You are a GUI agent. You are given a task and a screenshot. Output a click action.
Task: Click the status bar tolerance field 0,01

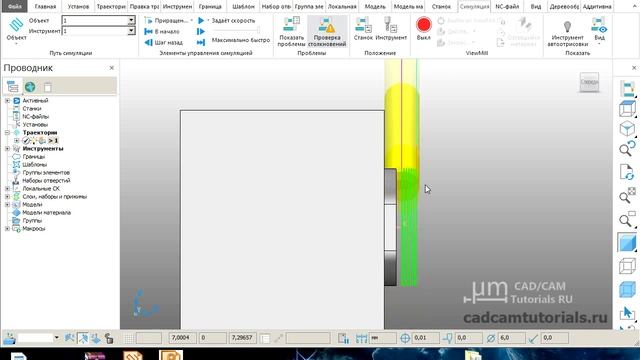tap(425, 338)
